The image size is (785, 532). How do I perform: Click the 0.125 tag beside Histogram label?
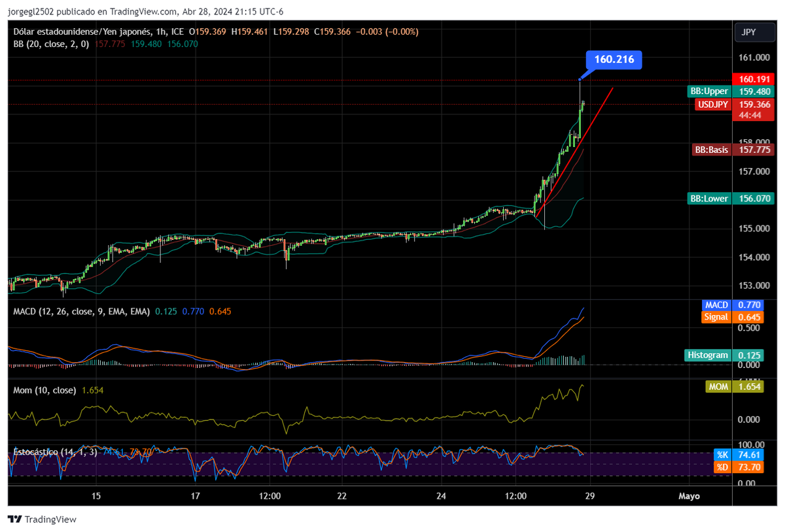tap(748, 355)
